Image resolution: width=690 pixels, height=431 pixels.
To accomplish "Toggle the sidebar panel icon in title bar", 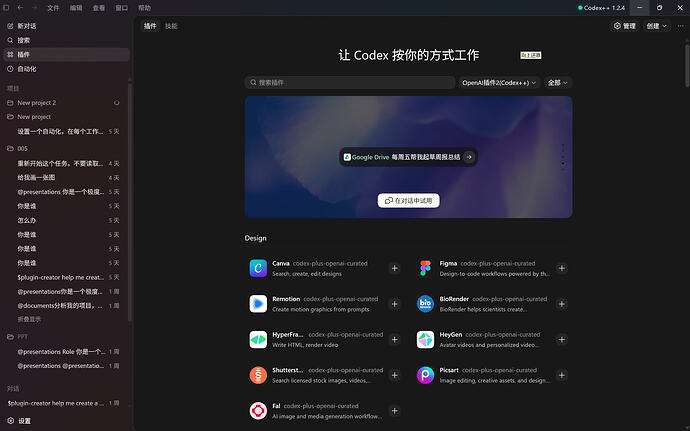I will tap(6, 7).
